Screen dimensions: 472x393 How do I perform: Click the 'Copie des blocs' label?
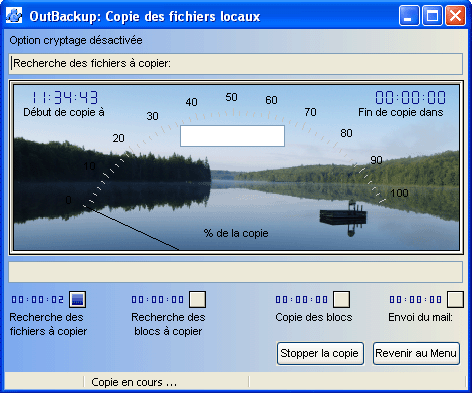(x=314, y=317)
